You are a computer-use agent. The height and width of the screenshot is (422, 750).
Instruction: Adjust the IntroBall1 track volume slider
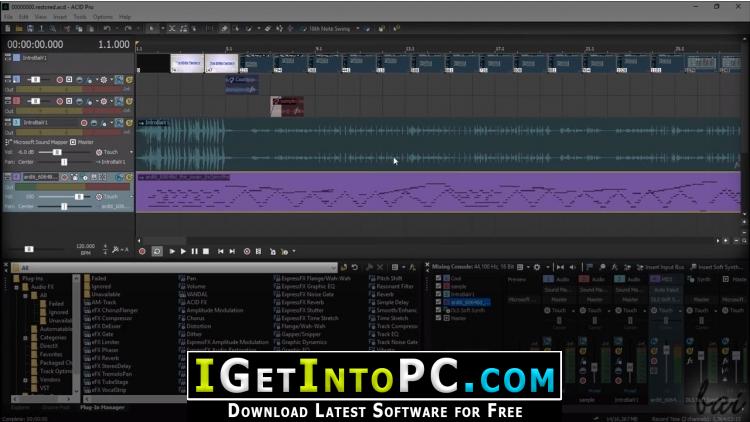click(57, 152)
